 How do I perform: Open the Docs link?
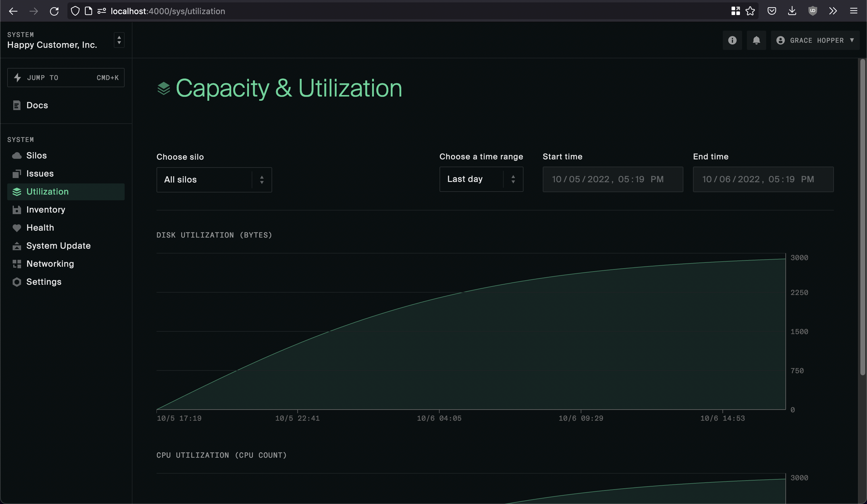[37, 105]
